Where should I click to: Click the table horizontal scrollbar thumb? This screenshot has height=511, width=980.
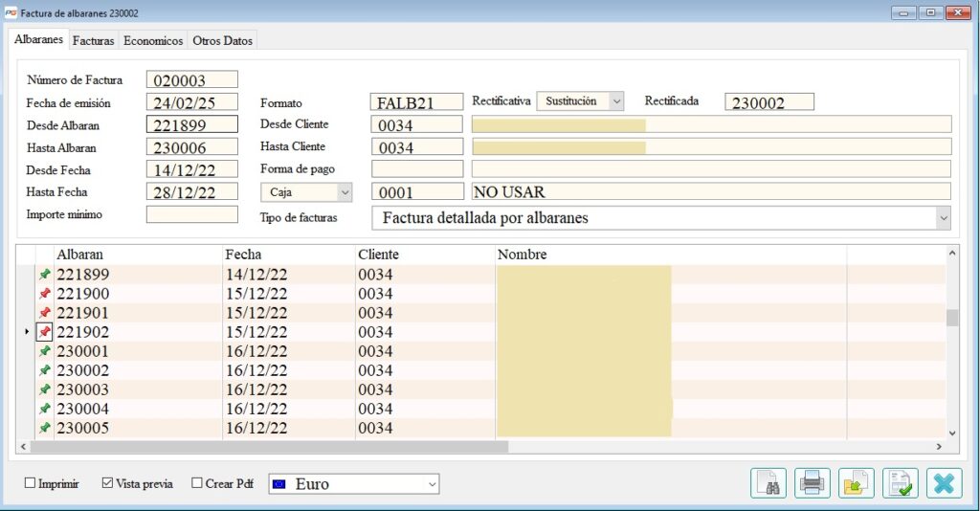269,447
